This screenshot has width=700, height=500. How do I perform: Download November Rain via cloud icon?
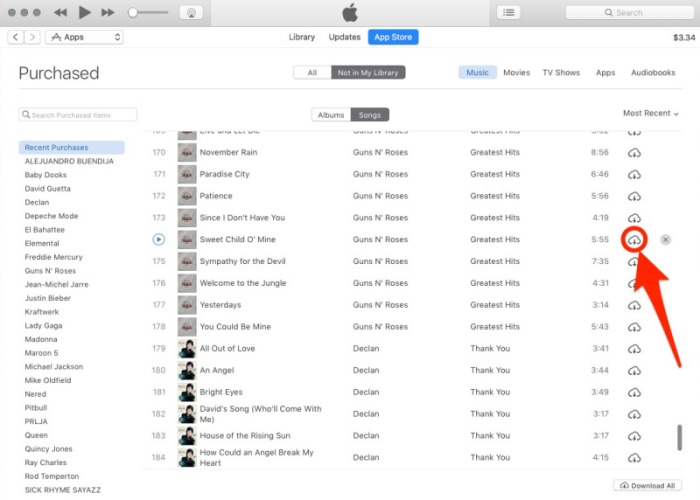pos(634,153)
